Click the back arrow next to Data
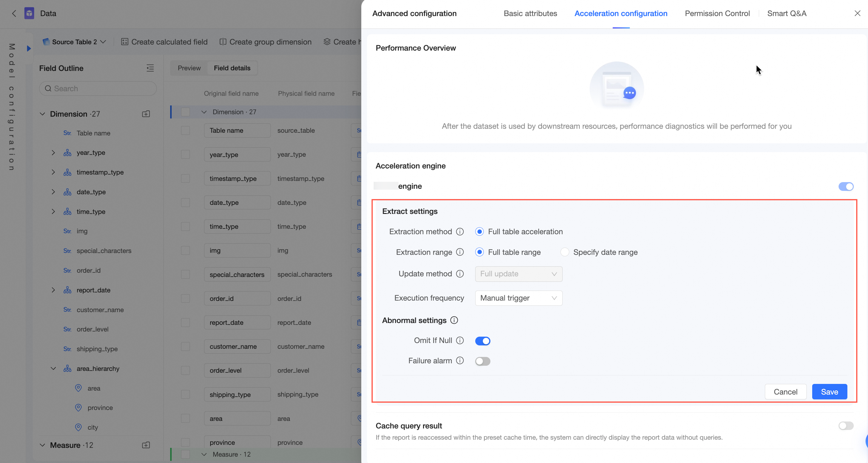 pyautogui.click(x=14, y=13)
